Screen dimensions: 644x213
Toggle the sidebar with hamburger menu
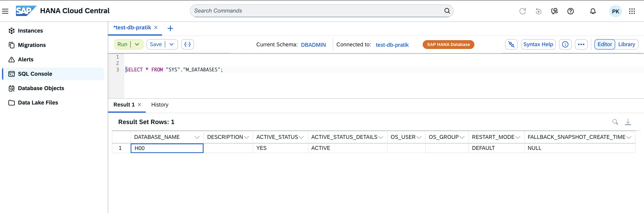[5, 11]
